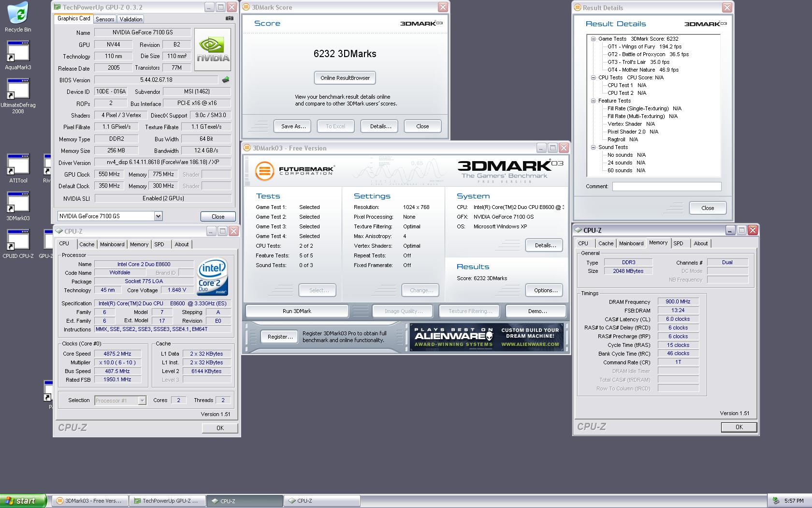
Task: Close the 3DMark Score dialog via Close button
Action: (x=422, y=126)
